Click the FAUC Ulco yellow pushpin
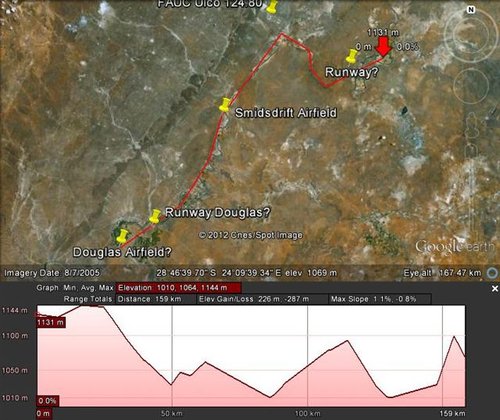This screenshot has width=500, height=420. [x=272, y=7]
